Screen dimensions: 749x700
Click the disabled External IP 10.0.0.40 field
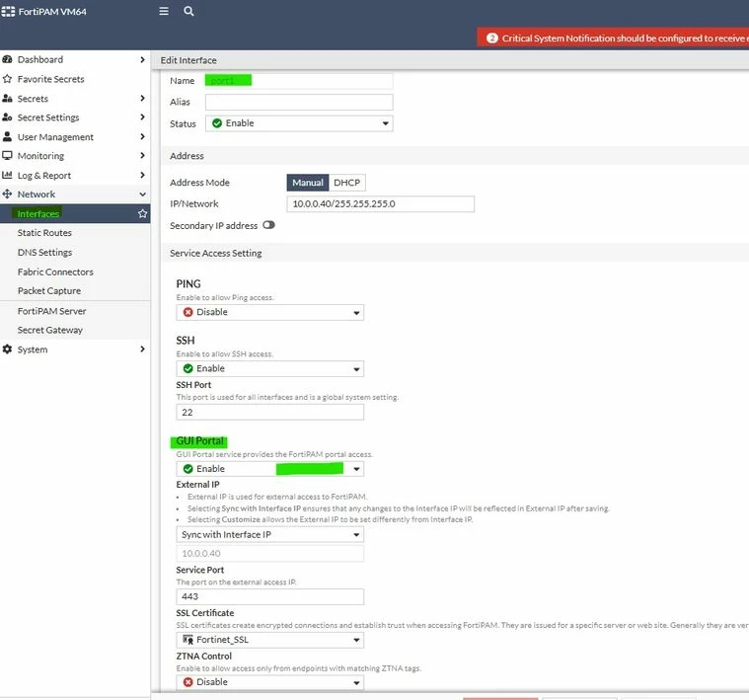[269, 553]
